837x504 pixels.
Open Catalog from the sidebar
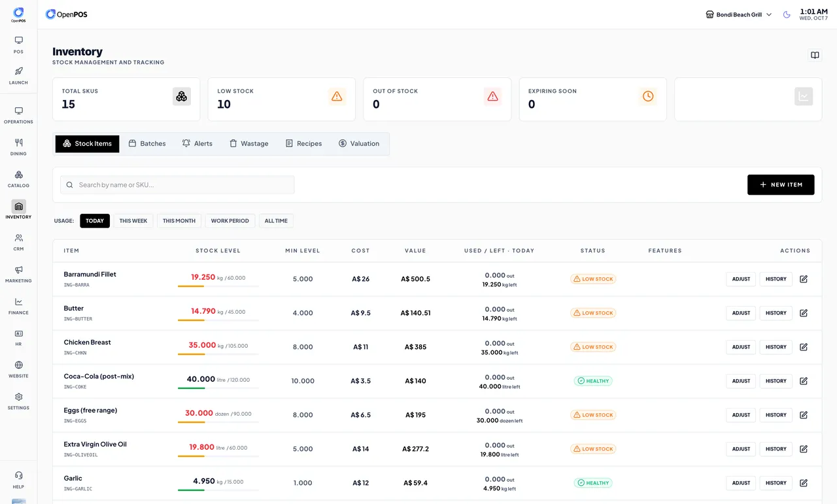coord(18,178)
